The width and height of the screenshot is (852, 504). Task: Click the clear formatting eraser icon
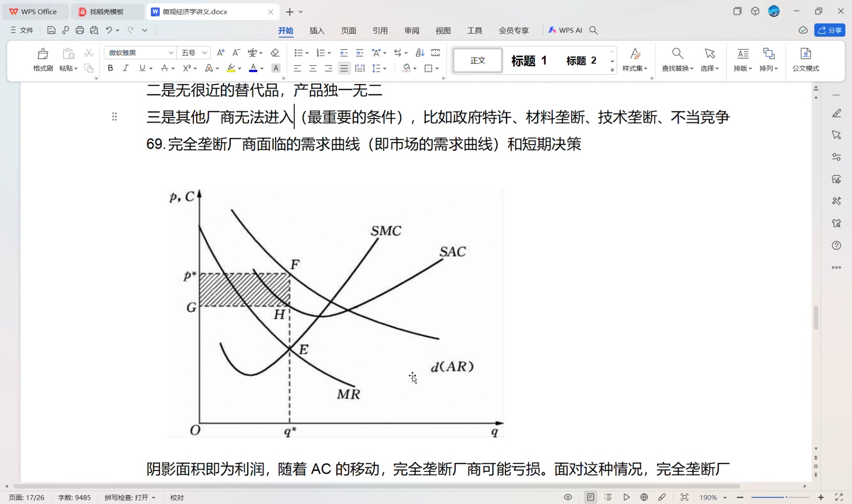(275, 53)
